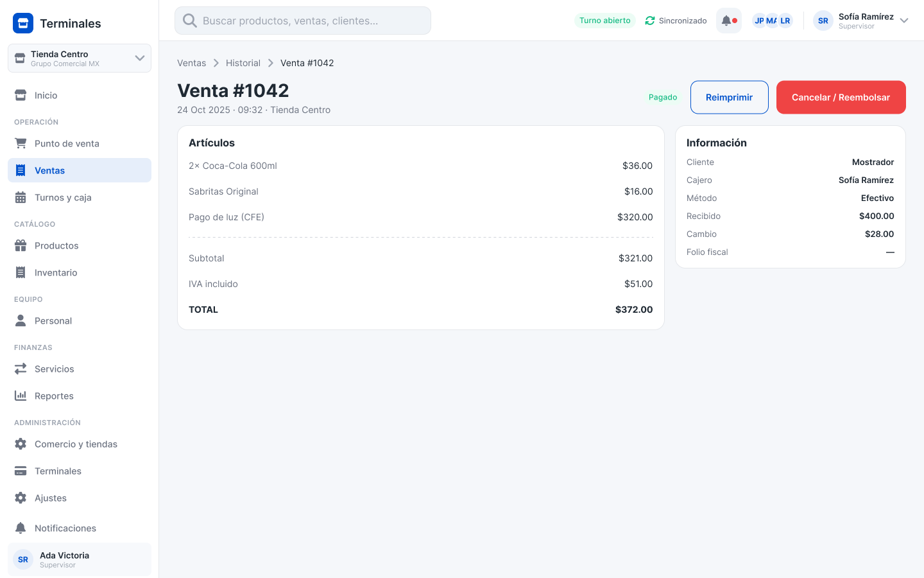Click the Servicios transfer arrows icon

21,369
